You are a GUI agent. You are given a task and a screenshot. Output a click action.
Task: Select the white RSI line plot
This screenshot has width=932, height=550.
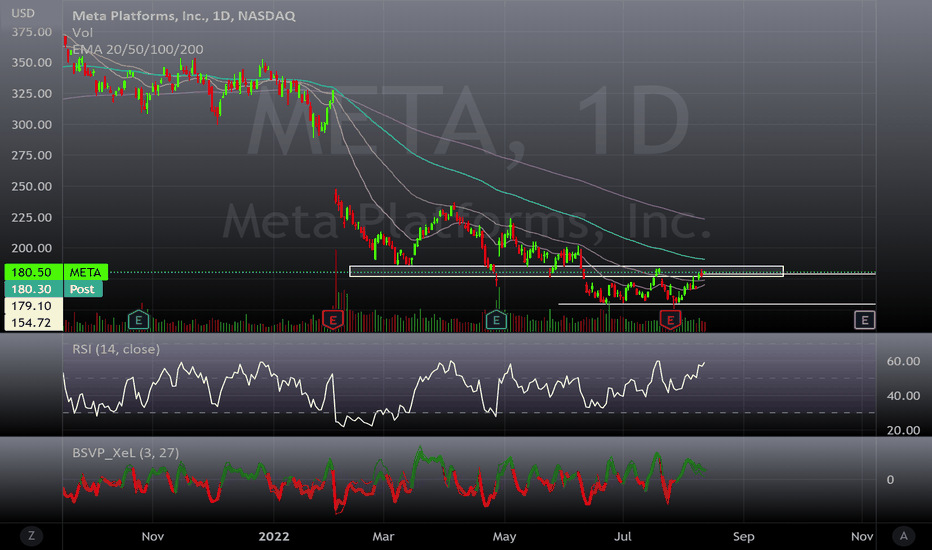(x=384, y=392)
